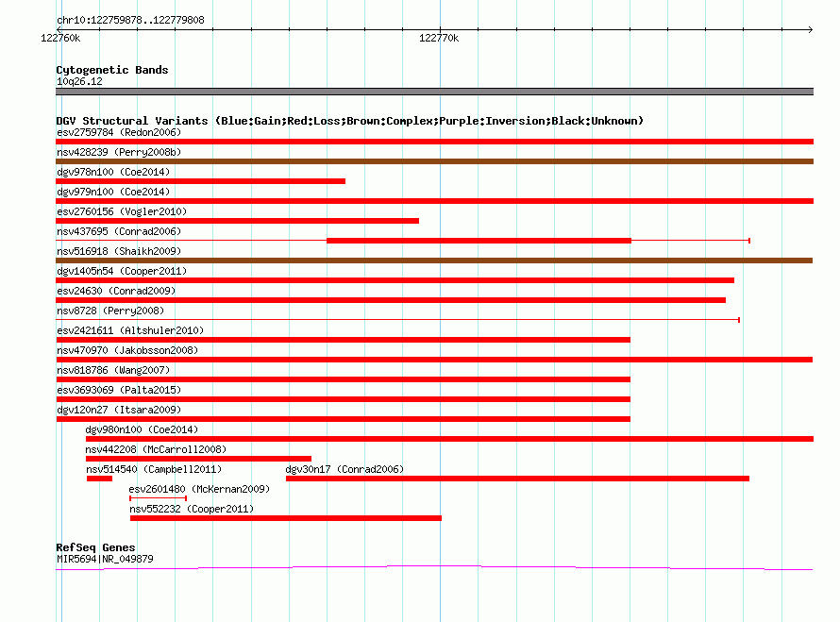Select the nsv818786 red variant bar
Screen dimensions: 840x622
point(343,379)
